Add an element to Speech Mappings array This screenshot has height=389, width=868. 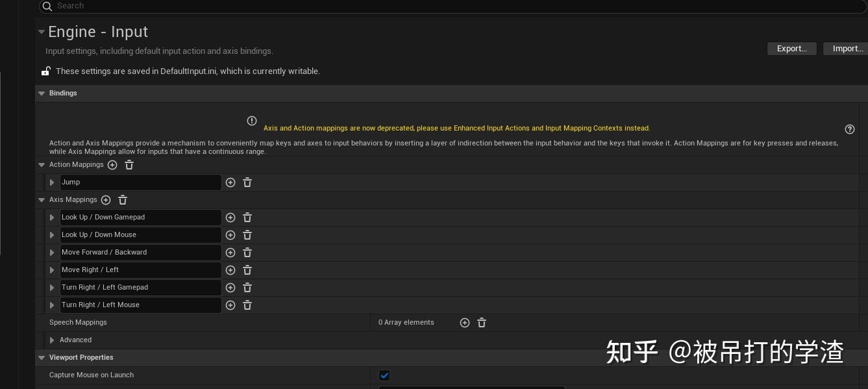[465, 323]
